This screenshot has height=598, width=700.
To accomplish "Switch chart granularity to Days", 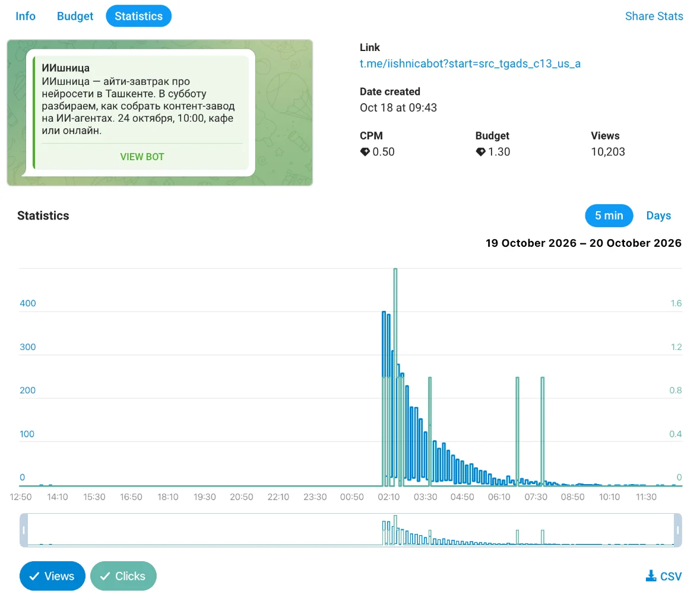I will (x=658, y=215).
